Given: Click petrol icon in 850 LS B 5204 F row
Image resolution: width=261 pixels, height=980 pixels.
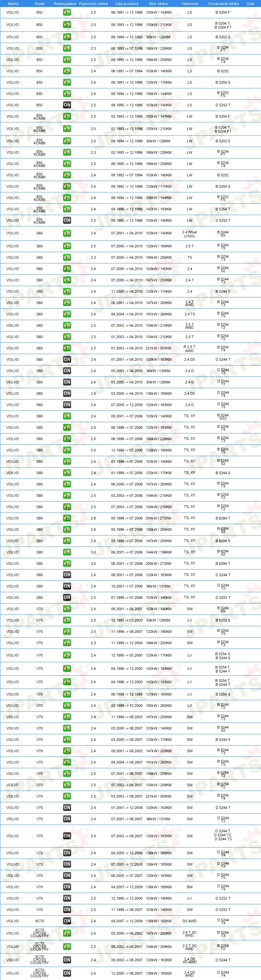Looking at the screenshot, I should [67, 12].
